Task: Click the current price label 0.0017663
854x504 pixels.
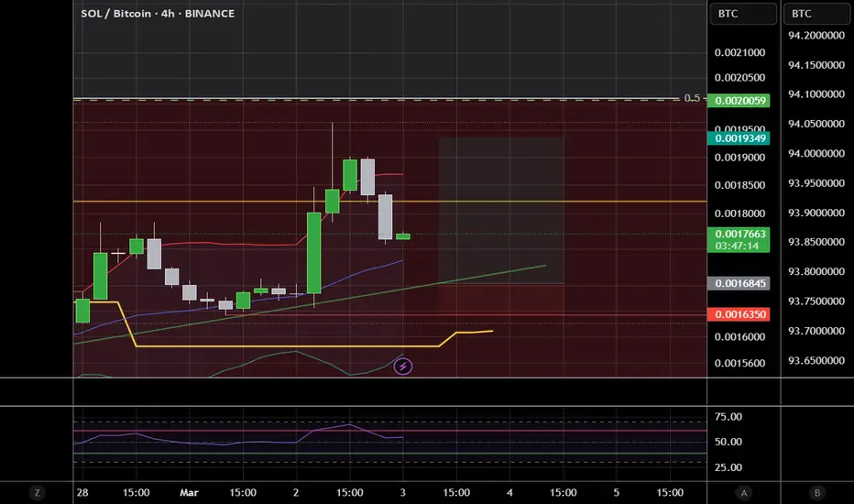Action: [x=739, y=234]
